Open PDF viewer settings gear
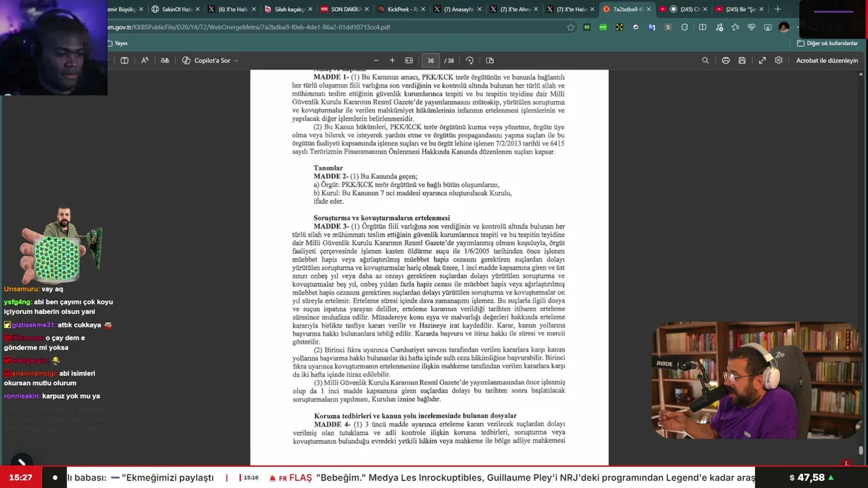Image resolution: width=868 pixels, height=488 pixels. pyautogui.click(x=778, y=60)
